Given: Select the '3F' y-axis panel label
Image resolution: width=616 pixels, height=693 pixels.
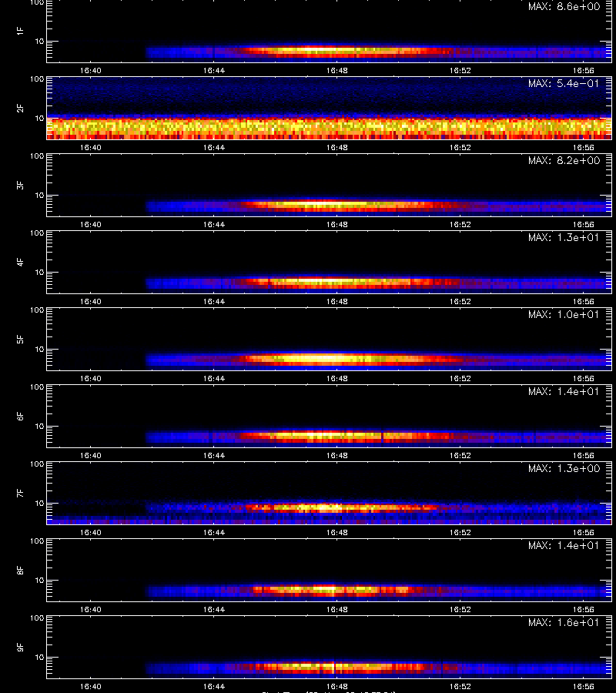Looking at the screenshot, I should click(20, 185).
